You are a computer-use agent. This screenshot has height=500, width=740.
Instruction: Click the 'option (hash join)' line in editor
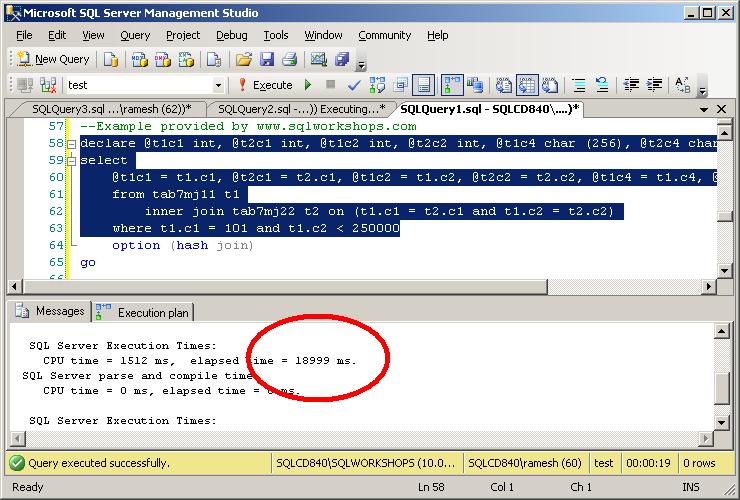pos(183,245)
